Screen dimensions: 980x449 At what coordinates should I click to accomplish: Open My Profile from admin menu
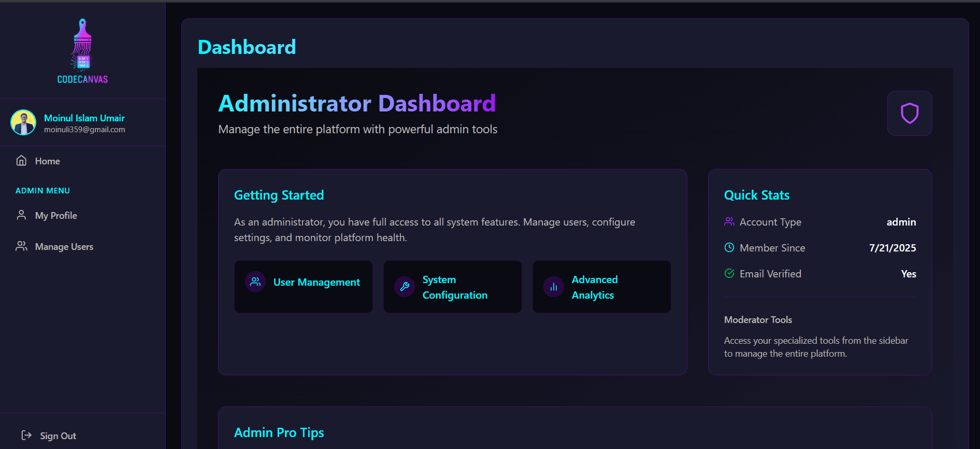click(56, 216)
